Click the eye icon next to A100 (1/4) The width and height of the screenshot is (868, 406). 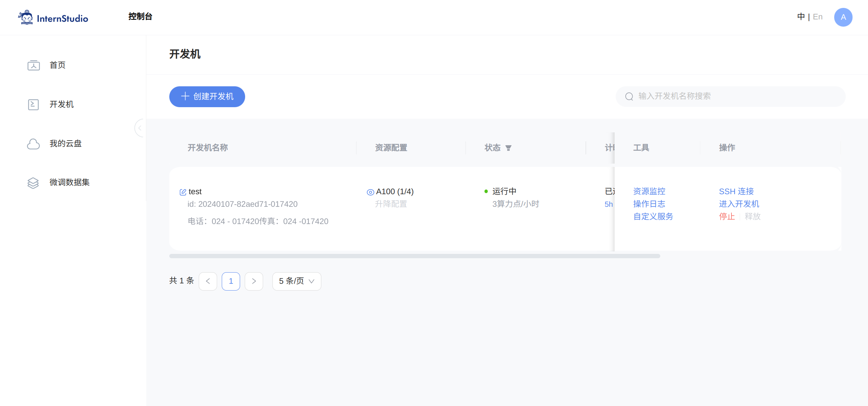pyautogui.click(x=370, y=192)
